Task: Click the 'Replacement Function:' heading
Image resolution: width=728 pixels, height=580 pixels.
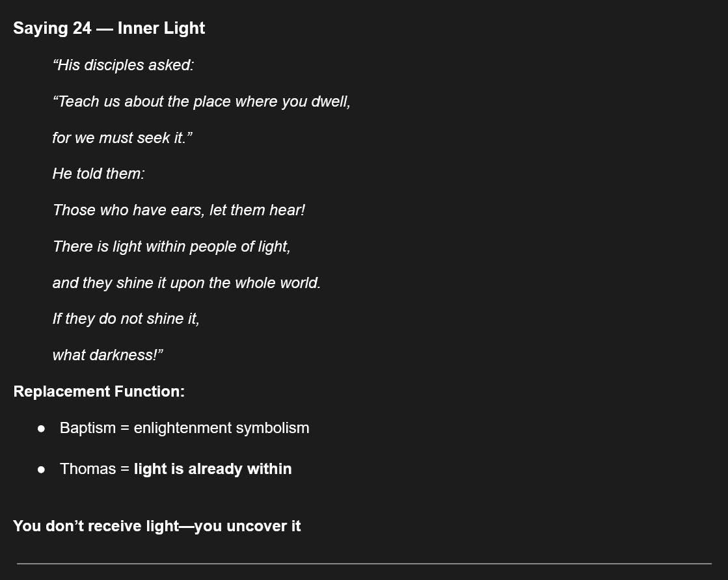Action: click(99, 391)
